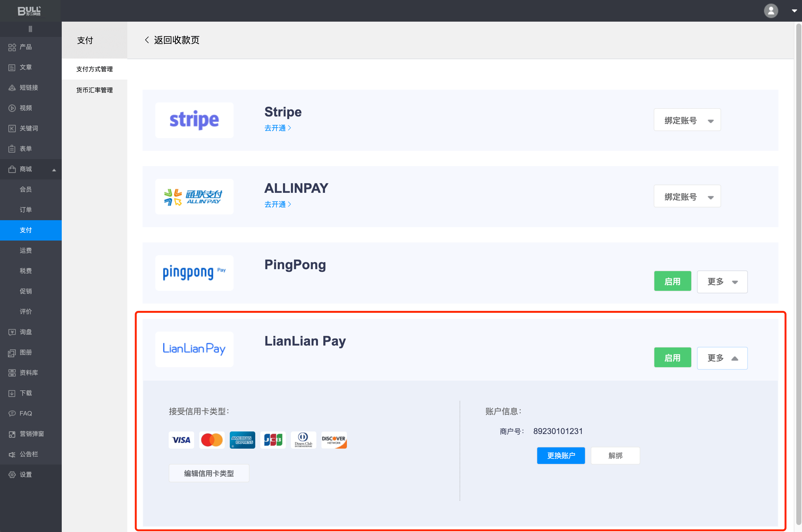Click 更换账户 button
Viewport: 802px width, 532px height.
pos(560,455)
